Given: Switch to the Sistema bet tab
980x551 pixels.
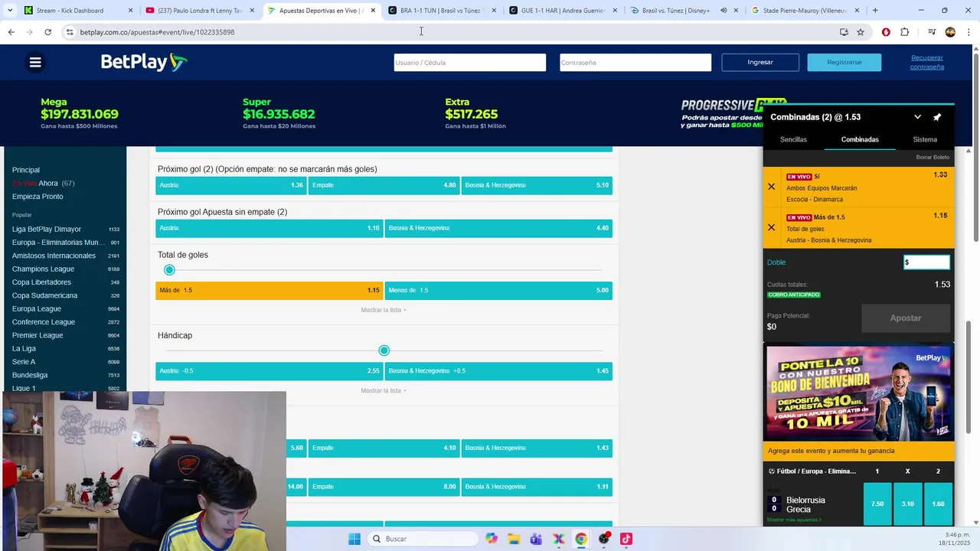Looking at the screenshot, I should coord(925,139).
